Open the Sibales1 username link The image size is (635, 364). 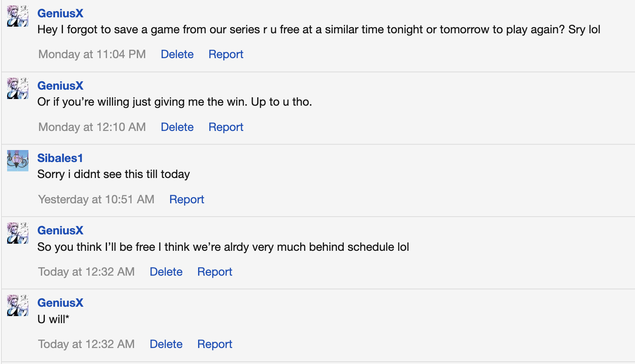(x=60, y=158)
